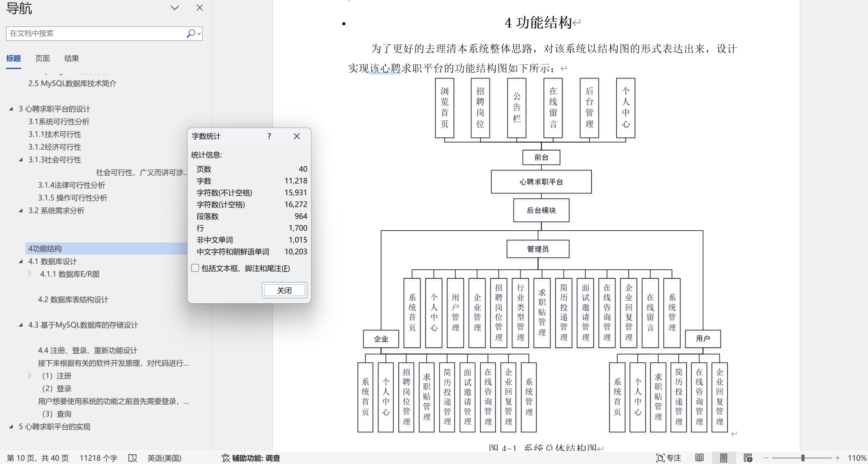Switch to the 页面 tab
Screen dimensions: 868x464
tap(42, 59)
